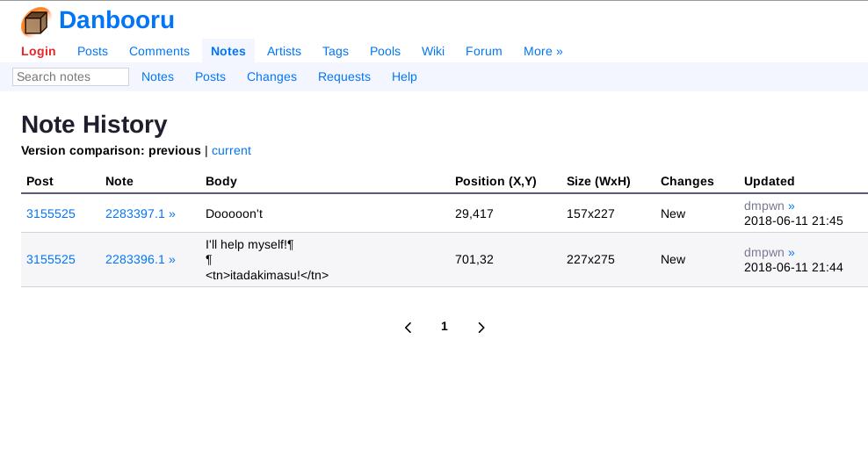Open the Login page

(38, 52)
